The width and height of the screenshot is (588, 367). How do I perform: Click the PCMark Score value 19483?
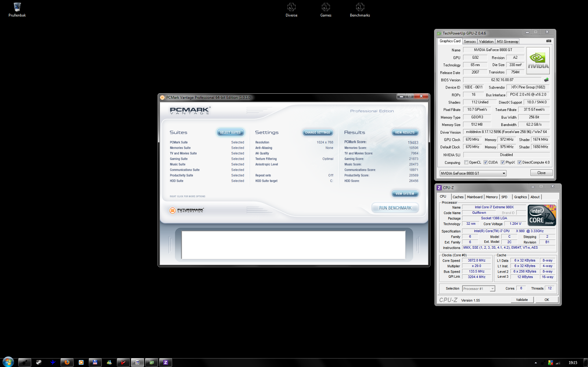point(413,143)
